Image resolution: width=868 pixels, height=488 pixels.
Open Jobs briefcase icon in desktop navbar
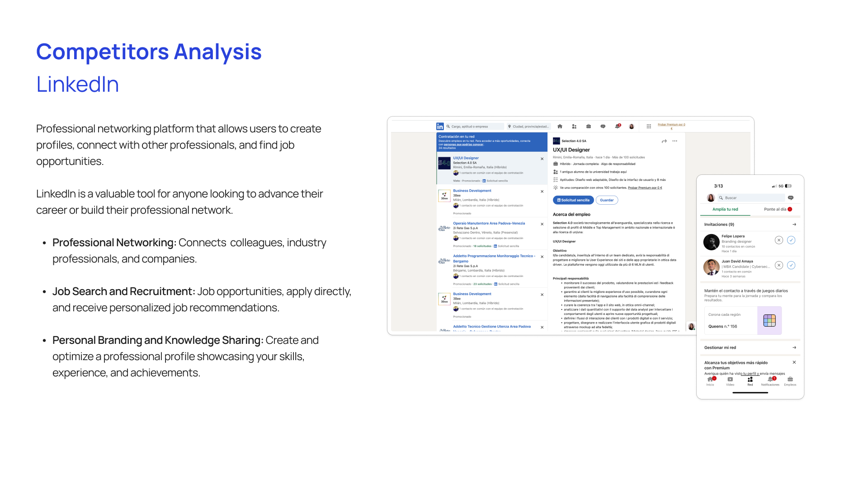pyautogui.click(x=589, y=127)
